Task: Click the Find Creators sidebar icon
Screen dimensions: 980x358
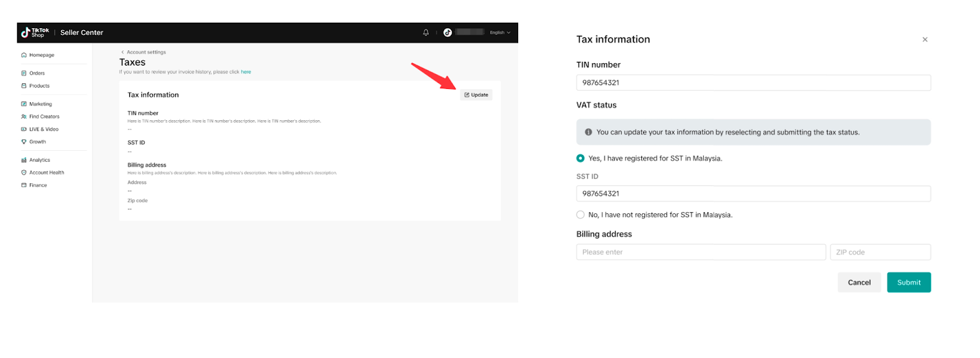Action: click(24, 116)
